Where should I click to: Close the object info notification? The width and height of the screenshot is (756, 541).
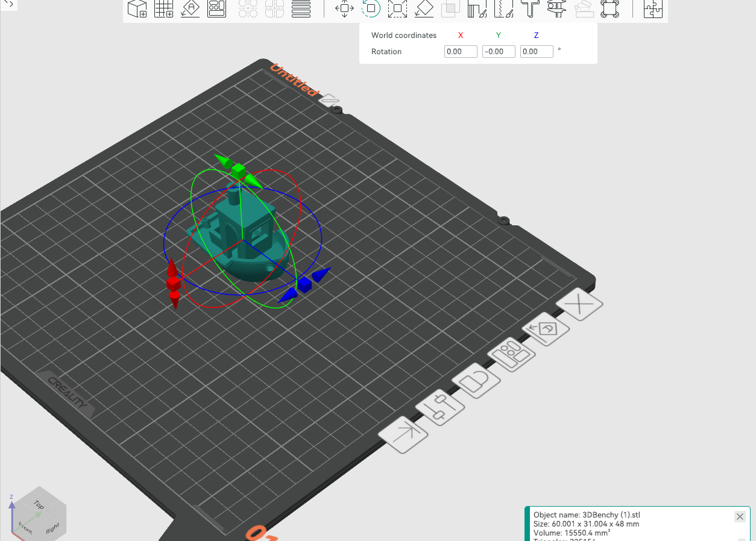(740, 516)
